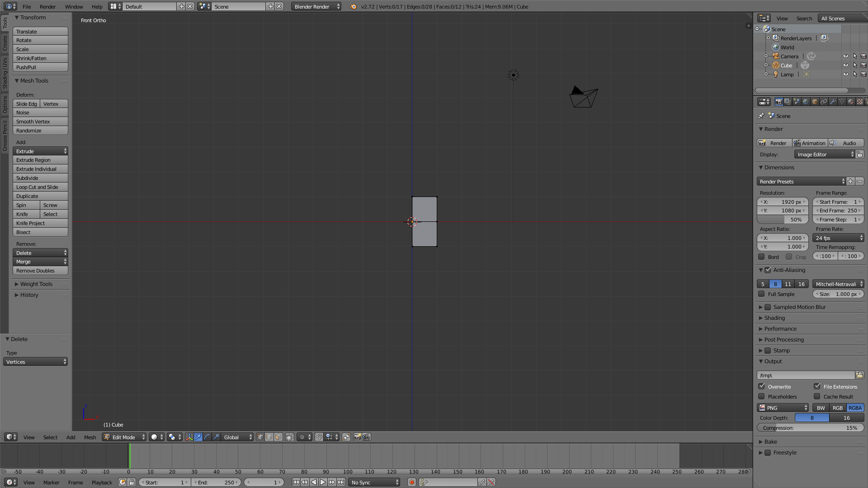This screenshot has height=488, width=868.
Task: Disable the Overwrite checkbox
Action: pos(762,386)
